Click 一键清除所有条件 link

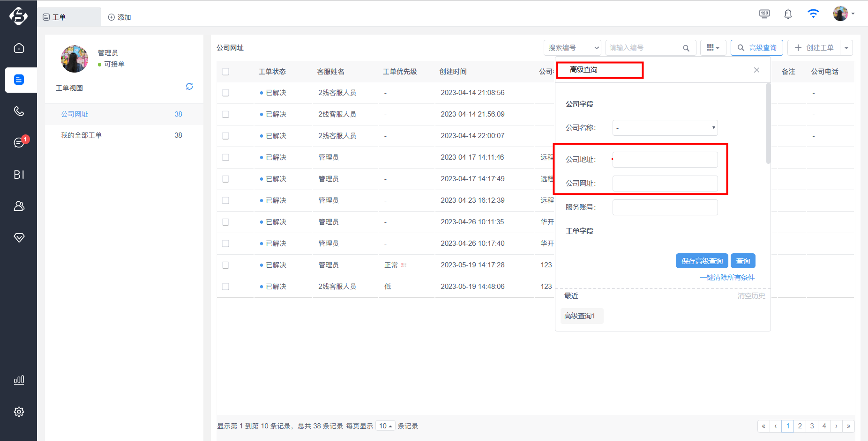coord(727,278)
